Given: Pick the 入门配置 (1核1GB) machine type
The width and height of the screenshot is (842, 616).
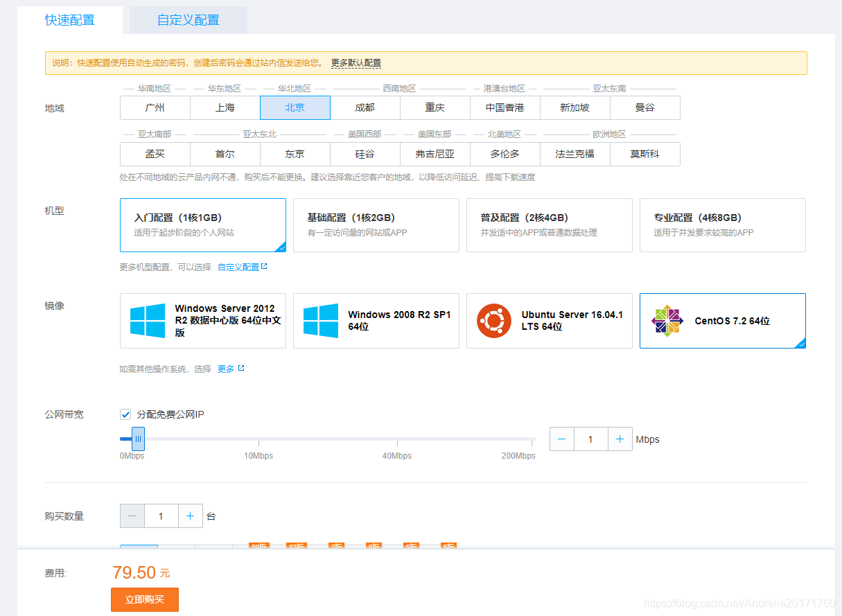Looking at the screenshot, I should pos(203,225).
